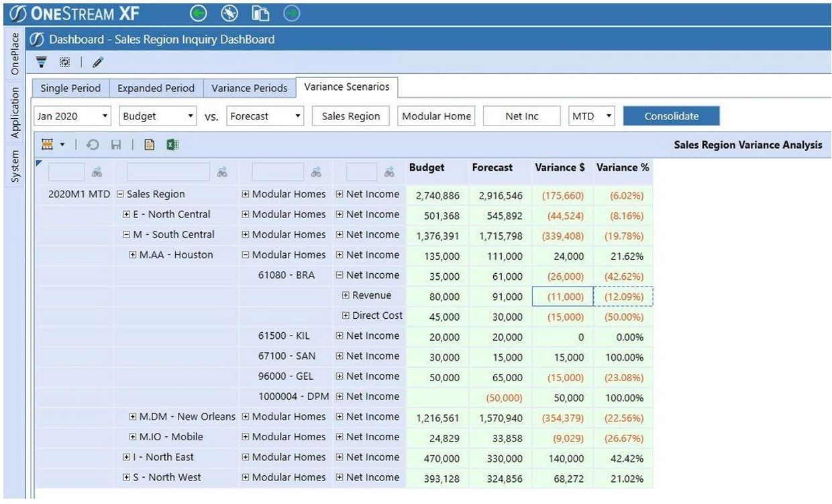Screen dimensions: 832x504
Task: Switch to the Single Period tab
Action: [70, 88]
